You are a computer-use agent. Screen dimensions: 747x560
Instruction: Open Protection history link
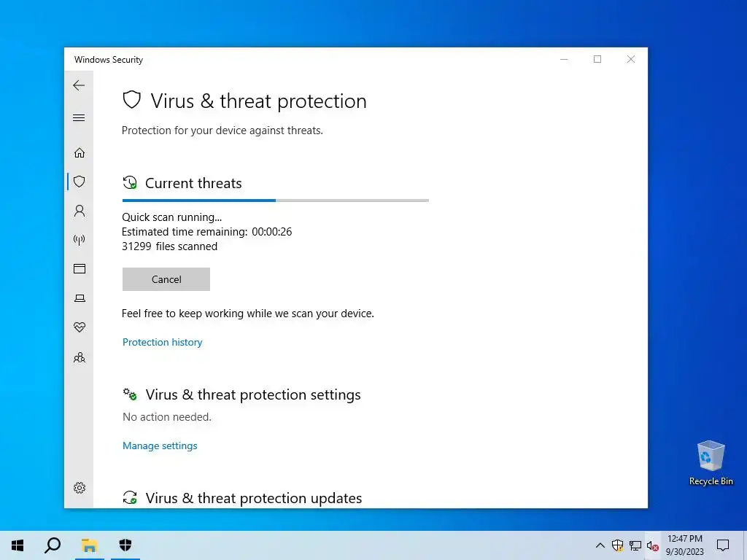(162, 342)
